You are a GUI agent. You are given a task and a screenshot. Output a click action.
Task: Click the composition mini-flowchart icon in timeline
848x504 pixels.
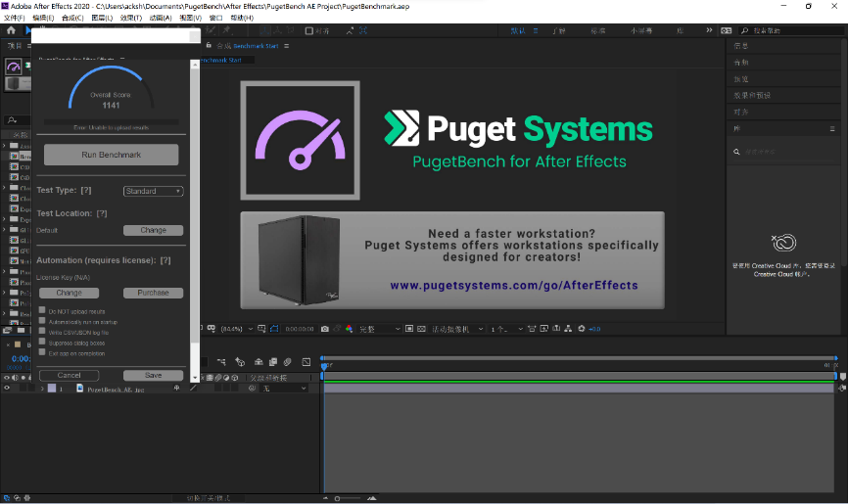point(220,361)
